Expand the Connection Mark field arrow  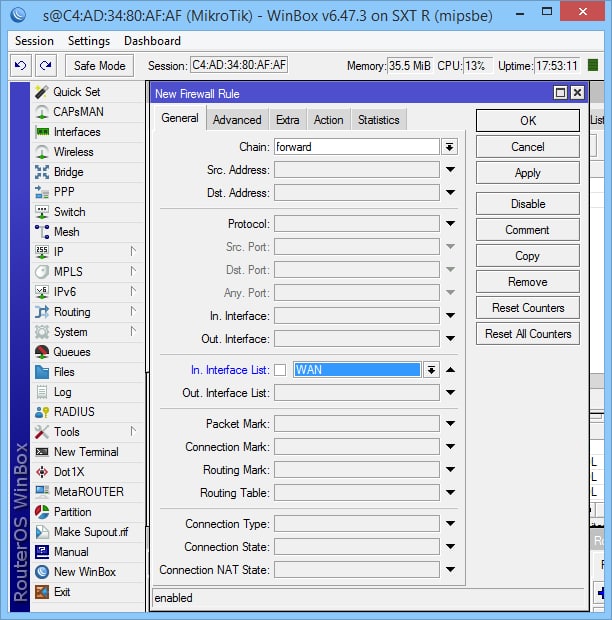coord(450,446)
